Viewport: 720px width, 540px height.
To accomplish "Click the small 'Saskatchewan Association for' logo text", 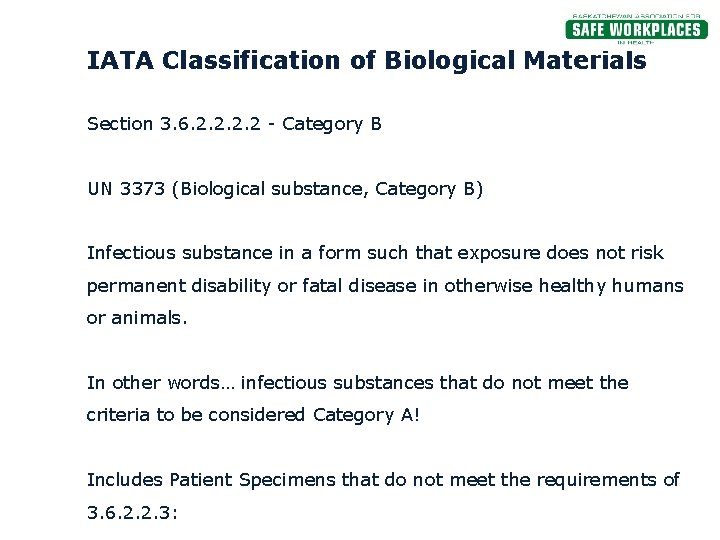I will (635, 15).
